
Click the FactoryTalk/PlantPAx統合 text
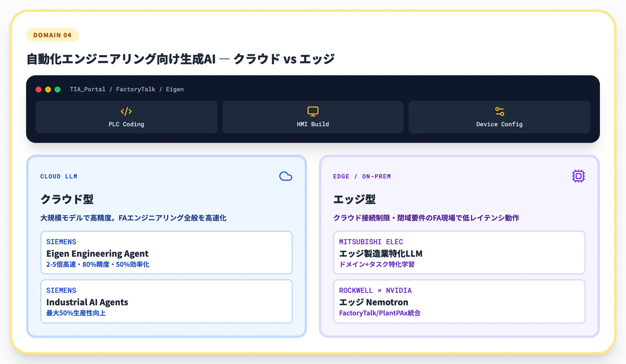pyautogui.click(x=380, y=313)
